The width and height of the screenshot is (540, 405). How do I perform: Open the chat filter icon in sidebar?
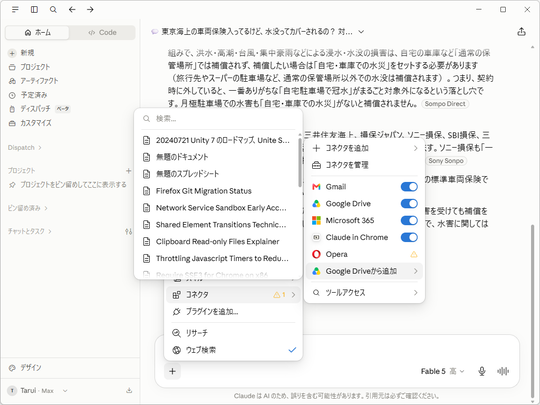128,231
